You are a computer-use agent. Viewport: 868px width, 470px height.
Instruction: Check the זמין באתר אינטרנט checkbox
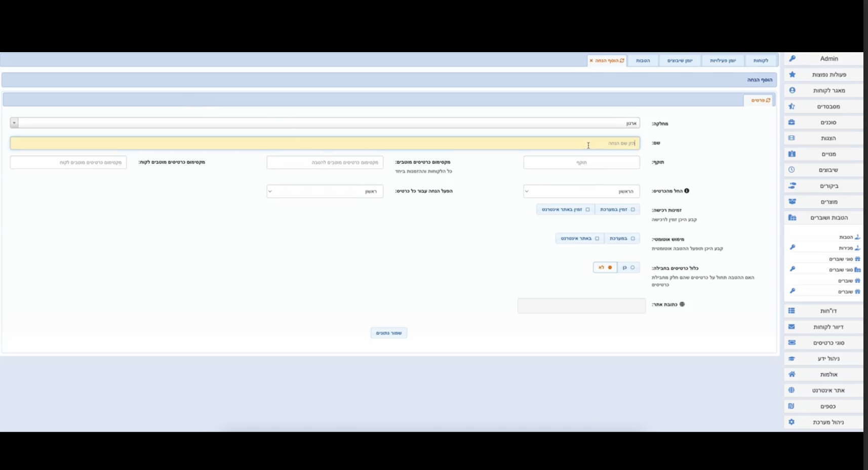(587, 209)
